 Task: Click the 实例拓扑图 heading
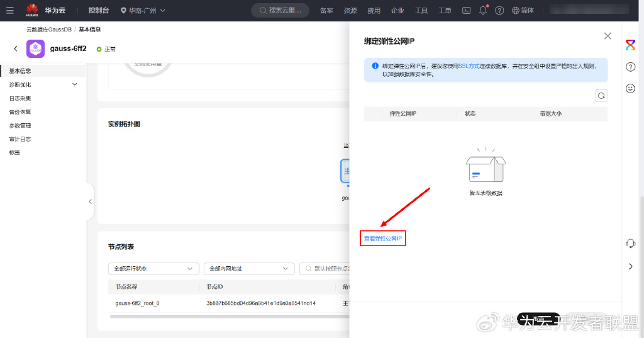(124, 124)
